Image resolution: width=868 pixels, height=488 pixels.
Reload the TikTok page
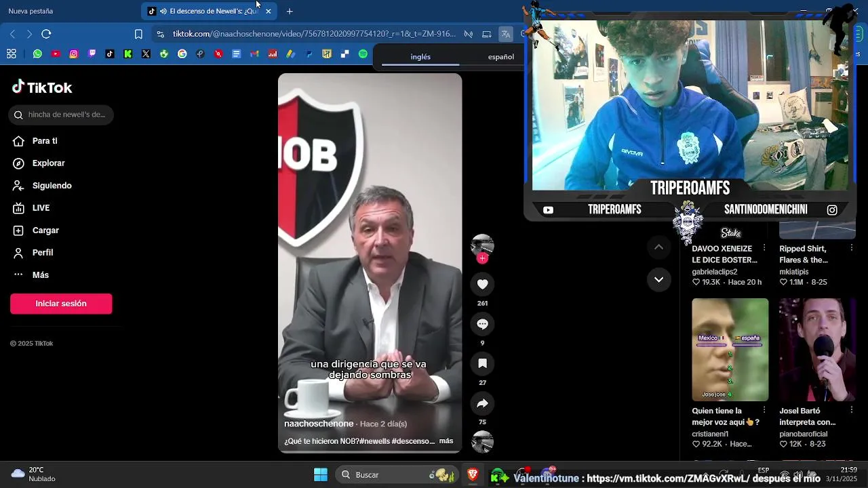click(46, 34)
